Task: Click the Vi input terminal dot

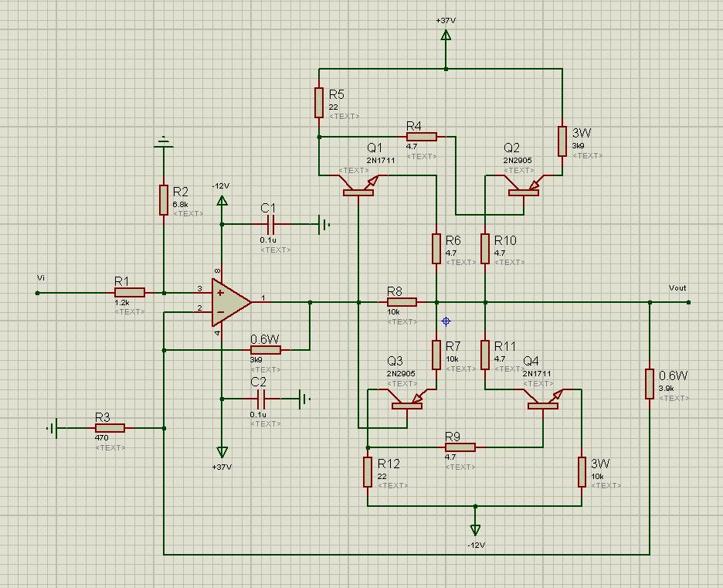Action: coord(37,293)
